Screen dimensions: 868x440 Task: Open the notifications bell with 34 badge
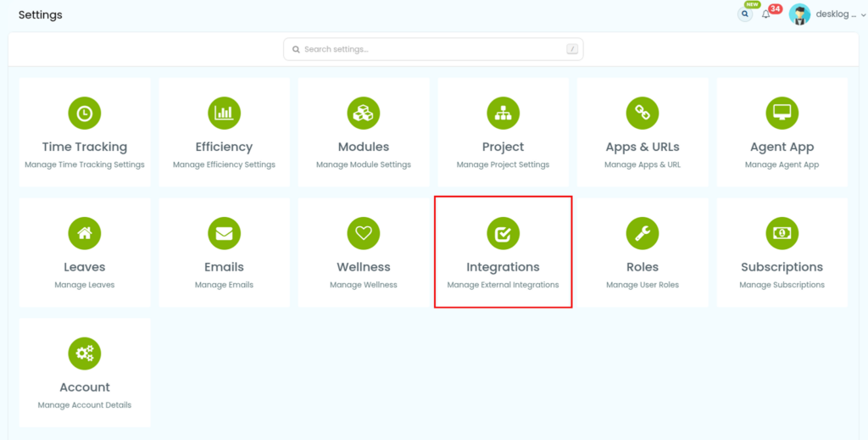766,14
